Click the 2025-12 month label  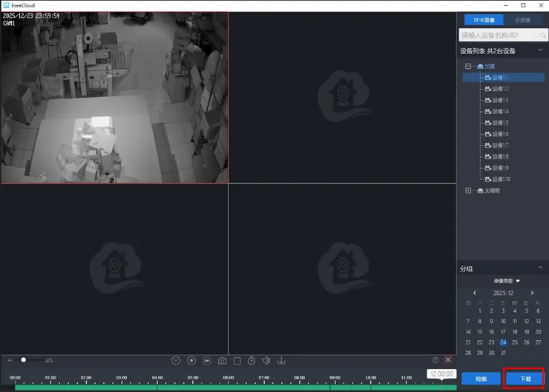pos(503,293)
